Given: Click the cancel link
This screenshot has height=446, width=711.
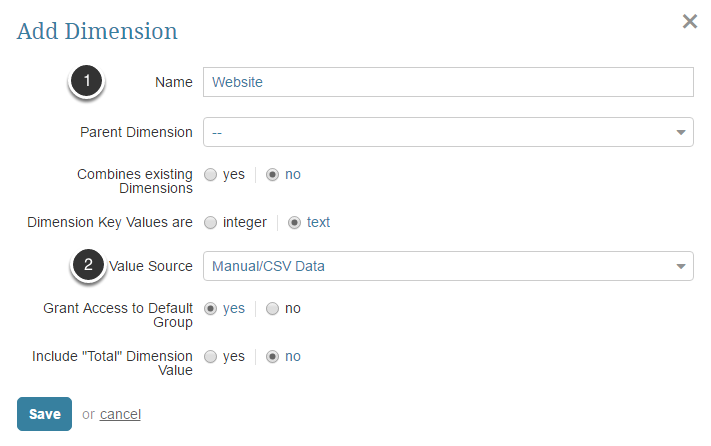Looking at the screenshot, I should click(x=120, y=414).
